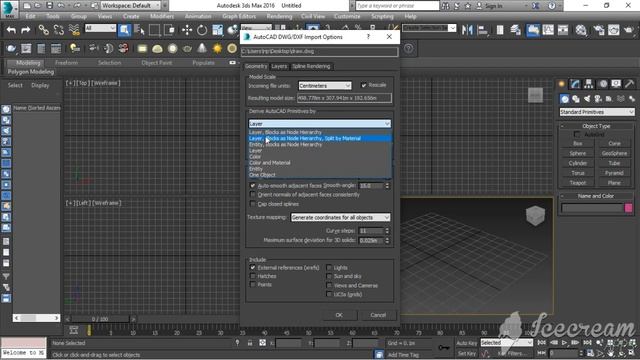The width and height of the screenshot is (640, 360).
Task: Click the Smooth-angle spinner arrows
Action: point(387,186)
